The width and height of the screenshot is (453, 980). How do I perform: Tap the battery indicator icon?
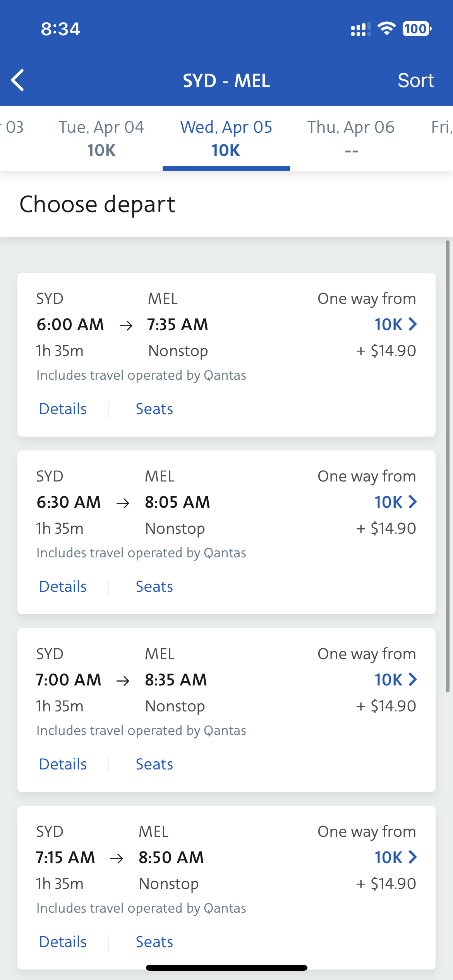[417, 29]
